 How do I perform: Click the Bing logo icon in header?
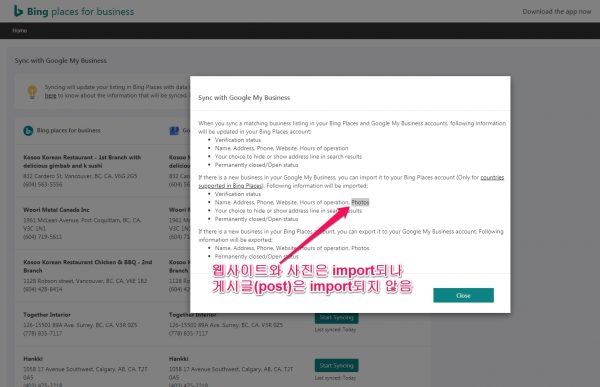click(x=18, y=11)
